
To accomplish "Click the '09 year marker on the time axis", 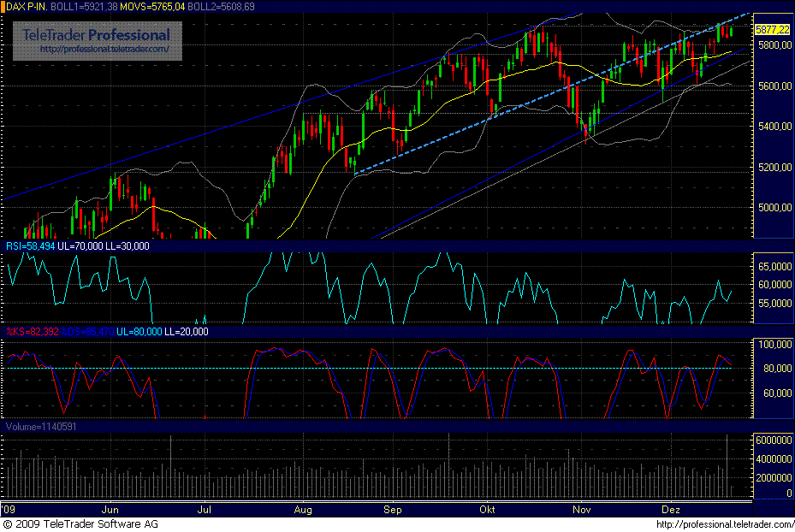I will click(x=9, y=509).
